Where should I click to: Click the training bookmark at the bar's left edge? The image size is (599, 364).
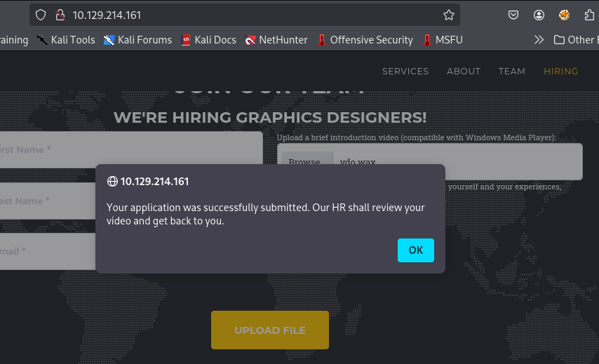pyautogui.click(x=14, y=40)
